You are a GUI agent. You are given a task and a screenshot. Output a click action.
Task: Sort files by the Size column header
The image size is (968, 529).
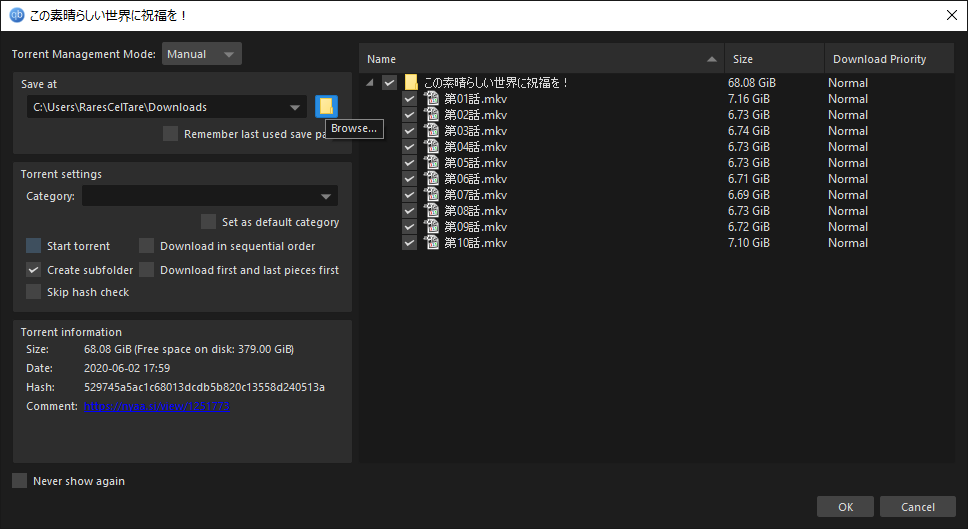click(x=774, y=59)
